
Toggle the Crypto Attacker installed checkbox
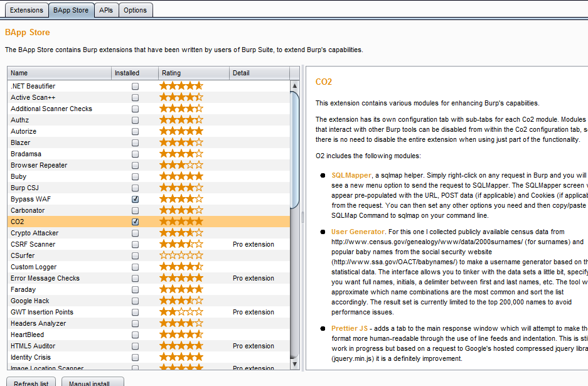click(x=135, y=233)
